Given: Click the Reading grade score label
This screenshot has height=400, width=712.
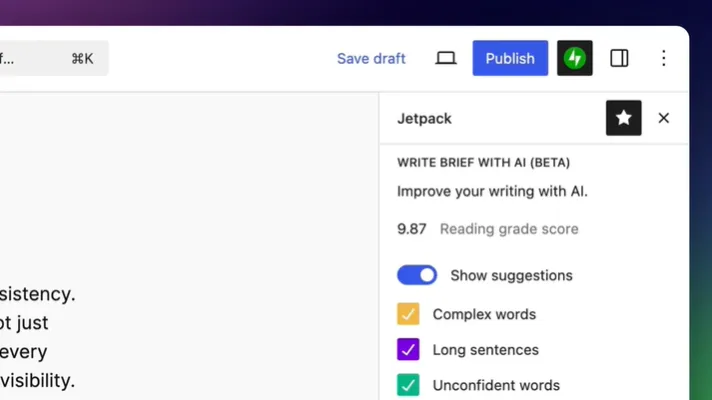Looking at the screenshot, I should [x=509, y=229].
